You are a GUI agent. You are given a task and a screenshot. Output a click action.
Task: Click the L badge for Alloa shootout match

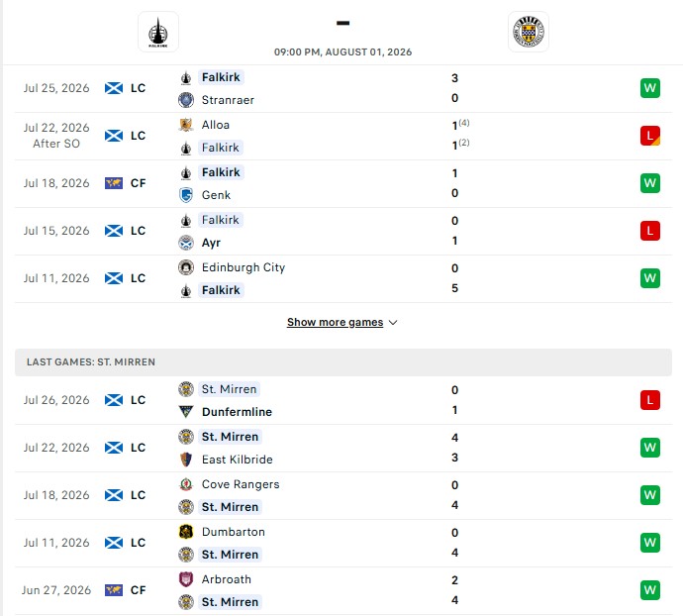(x=650, y=136)
